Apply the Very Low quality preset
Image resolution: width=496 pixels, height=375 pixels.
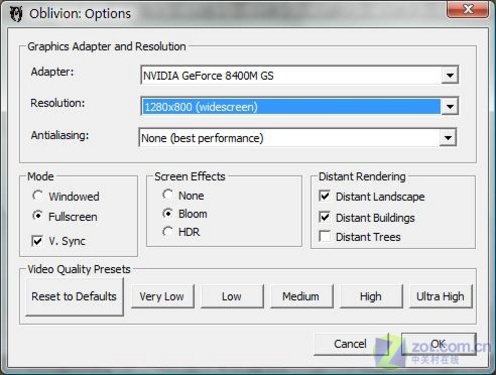(x=162, y=296)
